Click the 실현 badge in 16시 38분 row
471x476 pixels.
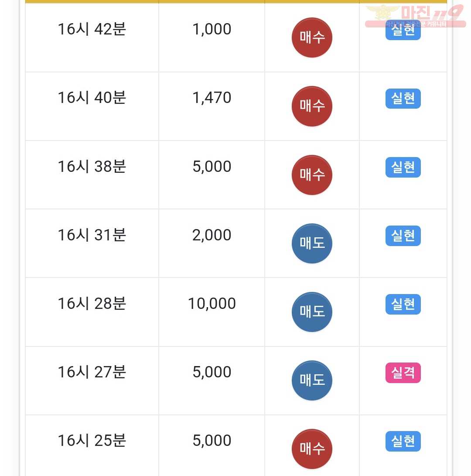pyautogui.click(x=403, y=167)
